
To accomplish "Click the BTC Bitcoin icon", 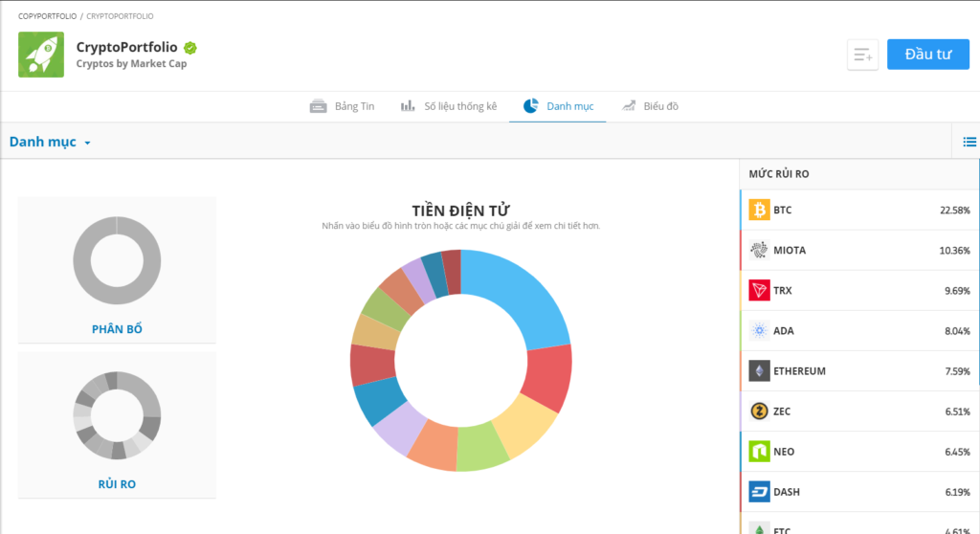I will (759, 211).
